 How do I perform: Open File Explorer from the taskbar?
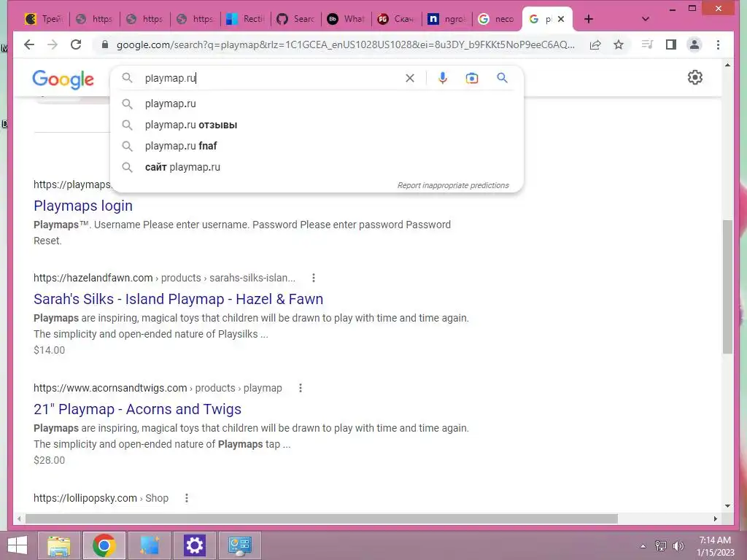click(58, 545)
